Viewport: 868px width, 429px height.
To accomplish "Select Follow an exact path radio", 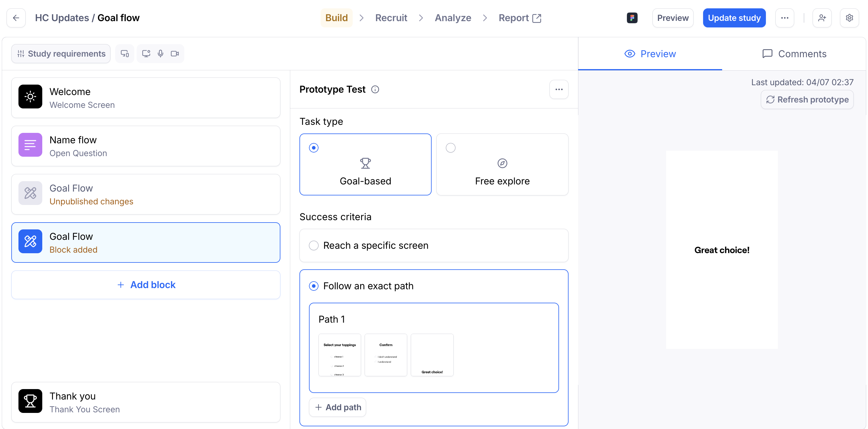I will [x=314, y=286].
